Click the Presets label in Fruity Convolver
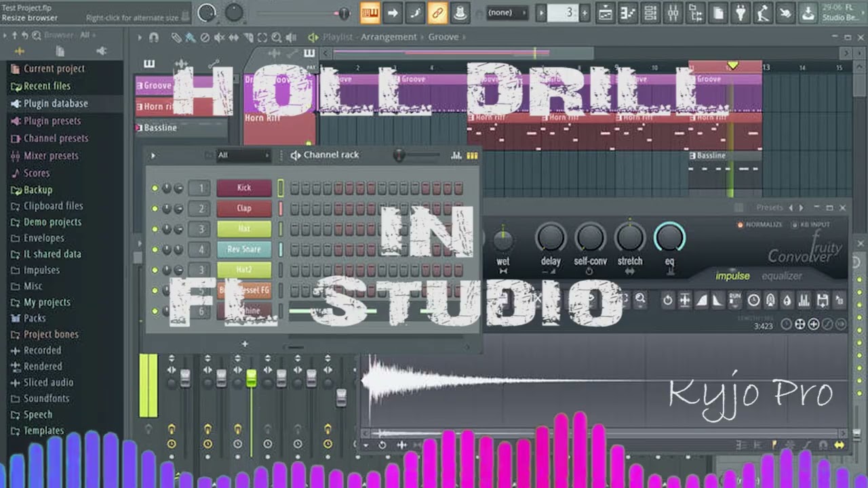Image resolution: width=868 pixels, height=488 pixels. [x=770, y=207]
